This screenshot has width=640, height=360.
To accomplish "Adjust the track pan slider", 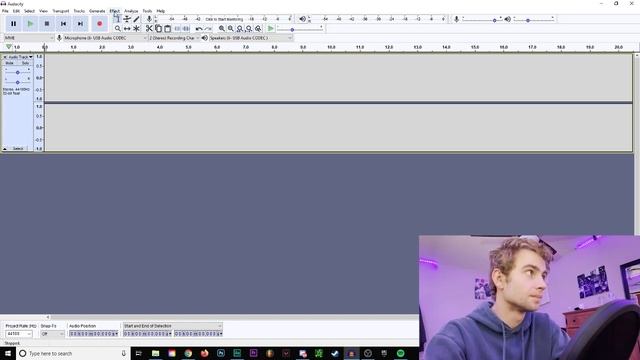I will pos(18,82).
